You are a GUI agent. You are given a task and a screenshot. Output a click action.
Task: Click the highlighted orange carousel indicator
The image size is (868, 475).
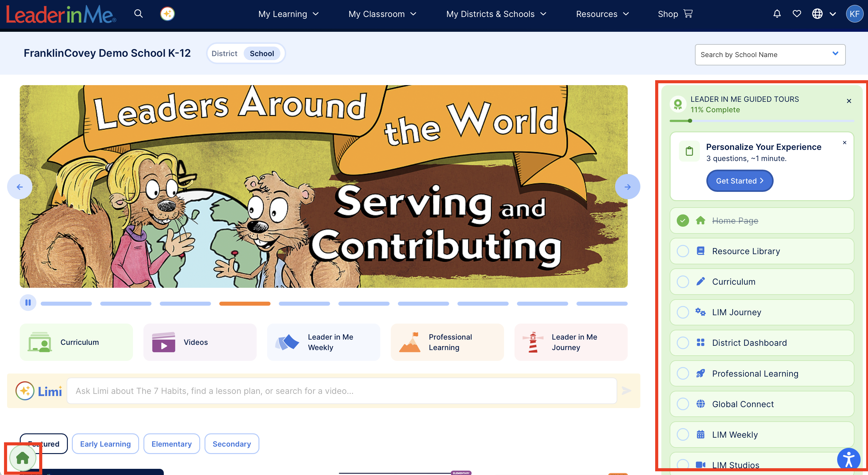pos(245,304)
